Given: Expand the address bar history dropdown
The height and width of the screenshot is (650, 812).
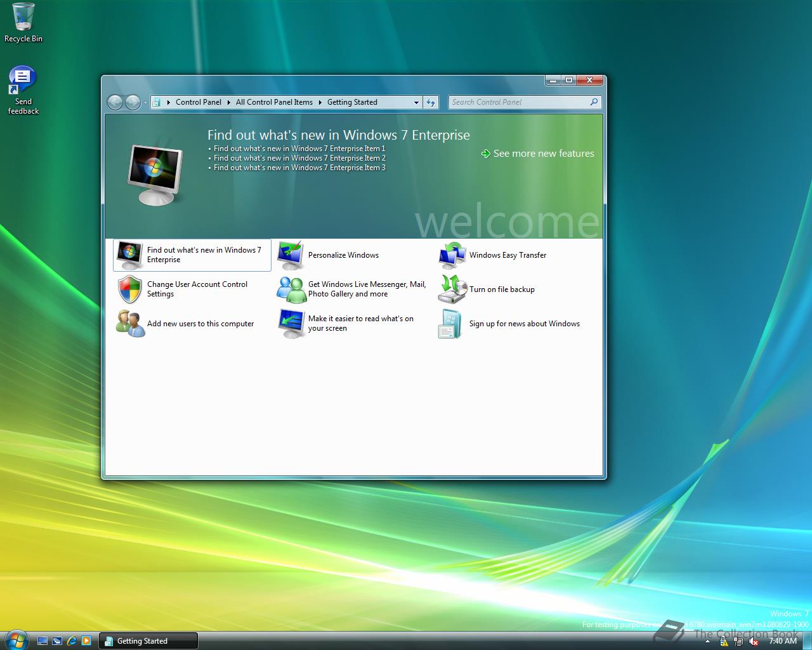Looking at the screenshot, I should pos(416,102).
